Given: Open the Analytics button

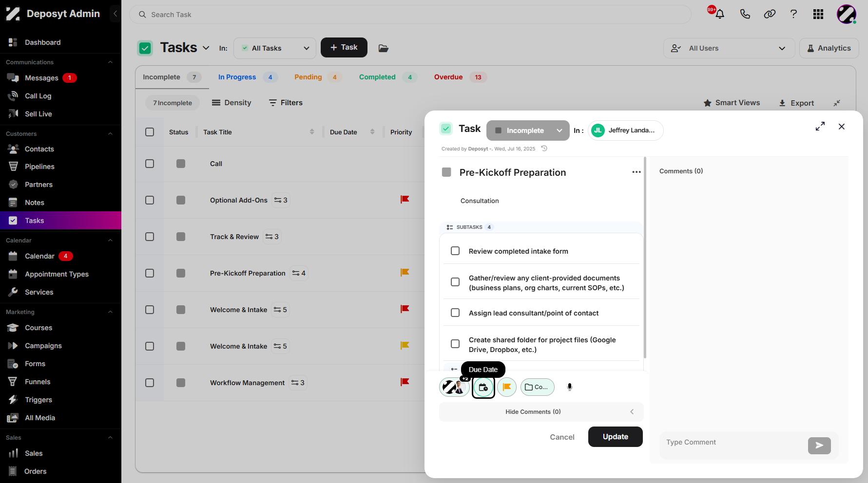Looking at the screenshot, I should point(829,48).
